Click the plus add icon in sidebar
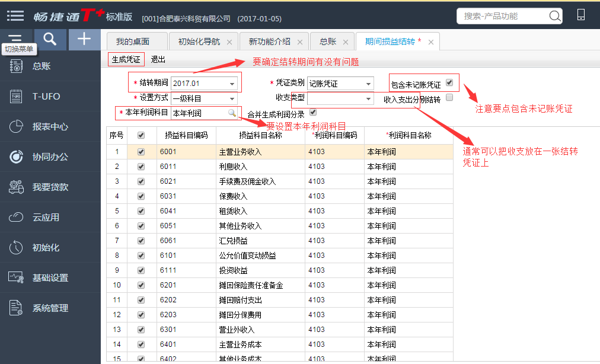The width and height of the screenshot is (600, 364). [85, 39]
